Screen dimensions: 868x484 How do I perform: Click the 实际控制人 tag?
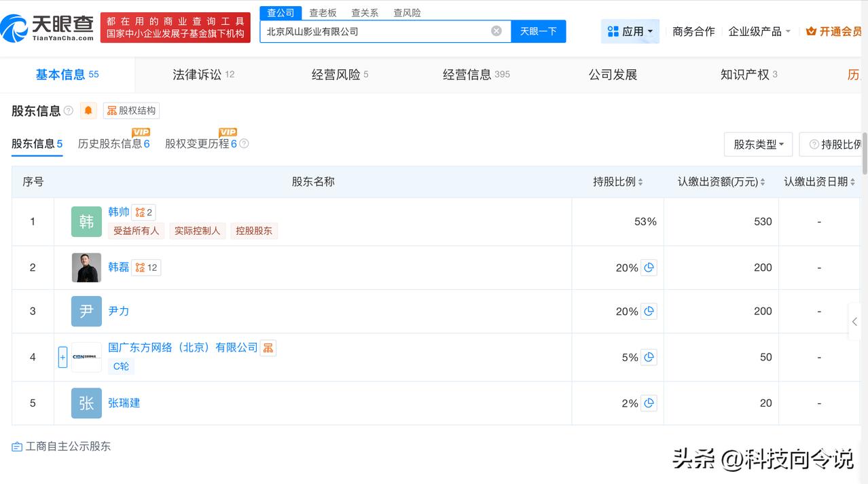click(x=198, y=231)
